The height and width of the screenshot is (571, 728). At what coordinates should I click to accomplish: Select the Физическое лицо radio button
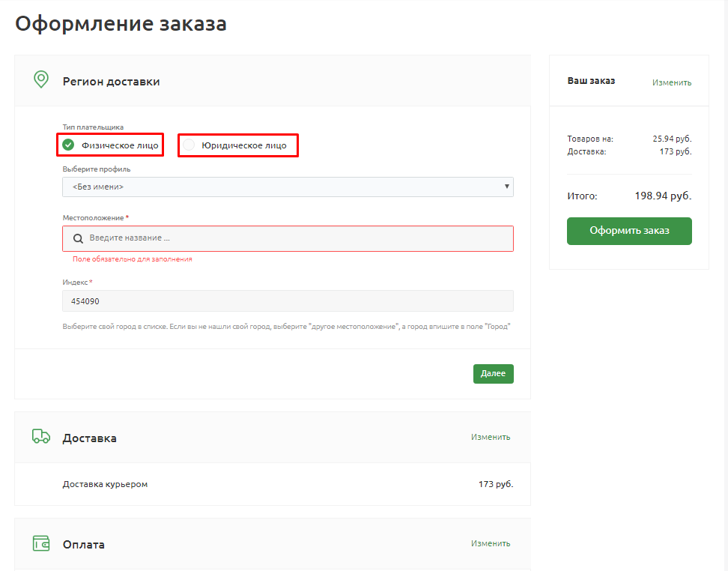68,145
